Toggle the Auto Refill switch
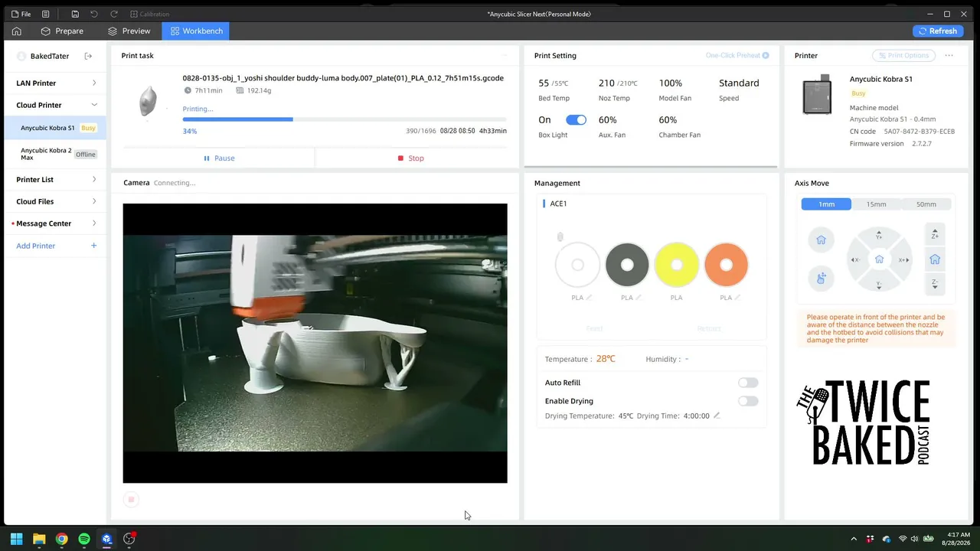Screen dimensions: 980x551 748,383
